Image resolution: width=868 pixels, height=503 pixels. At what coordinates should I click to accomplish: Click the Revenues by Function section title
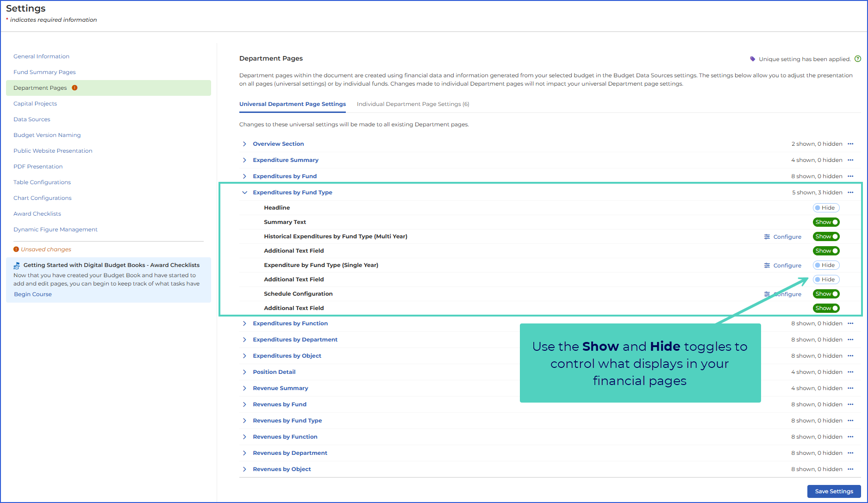click(x=285, y=437)
